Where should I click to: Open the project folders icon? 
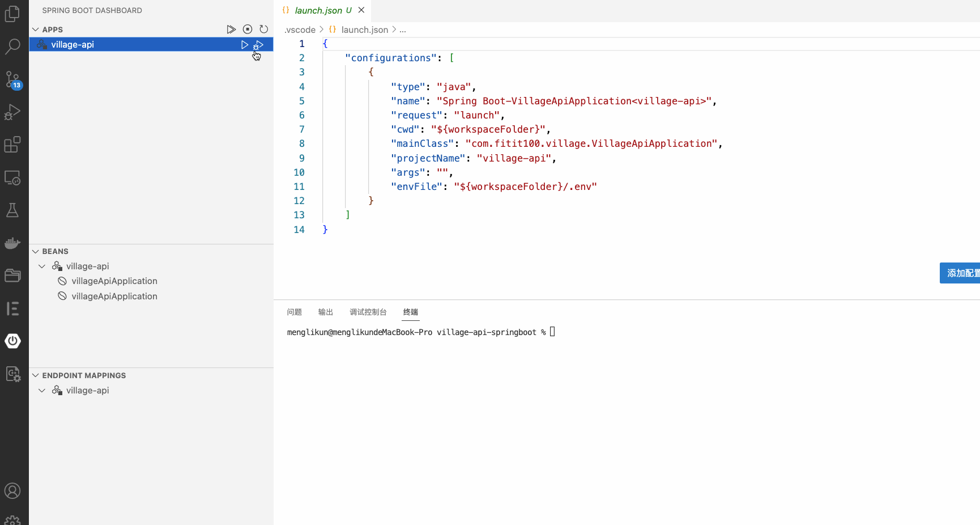click(x=12, y=276)
